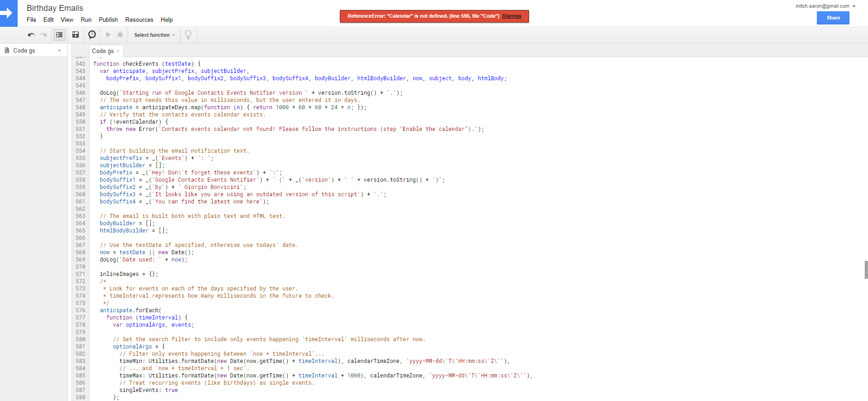Expand the Code.gs file options arrow

[59, 51]
